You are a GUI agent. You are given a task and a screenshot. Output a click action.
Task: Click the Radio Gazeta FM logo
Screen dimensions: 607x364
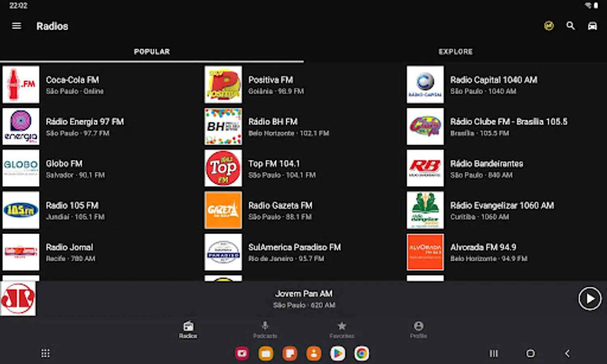coord(223,210)
